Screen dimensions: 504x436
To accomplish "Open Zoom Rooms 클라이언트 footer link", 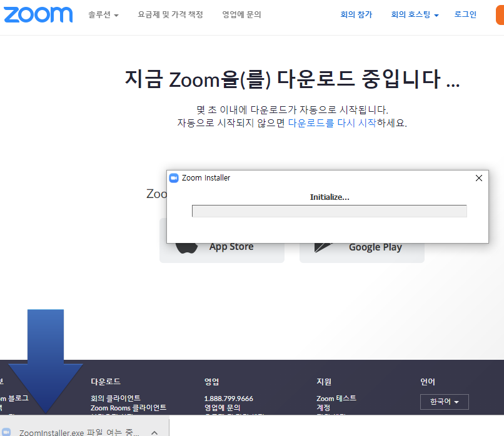I will (128, 408).
